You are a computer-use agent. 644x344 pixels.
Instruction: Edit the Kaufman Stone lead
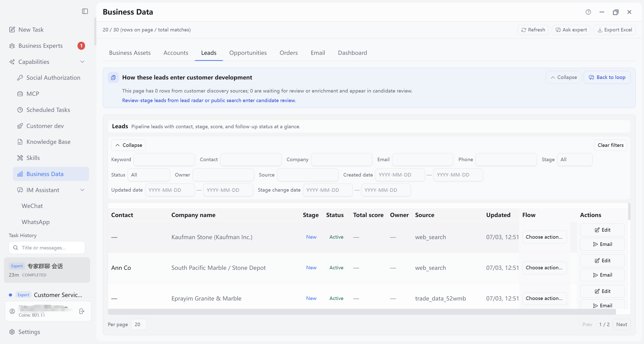tap(602, 230)
